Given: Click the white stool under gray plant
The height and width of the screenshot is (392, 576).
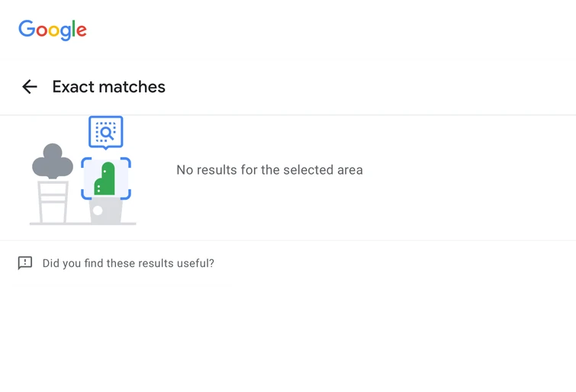Looking at the screenshot, I should point(53,202).
